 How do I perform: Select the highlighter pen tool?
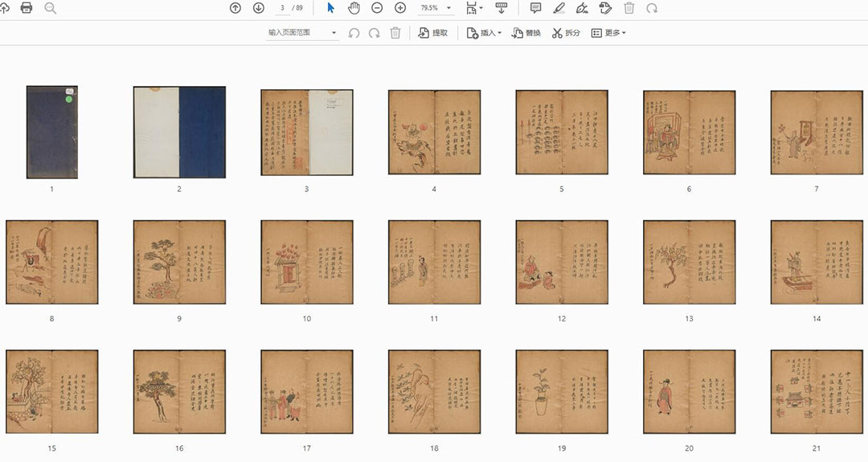click(x=559, y=8)
